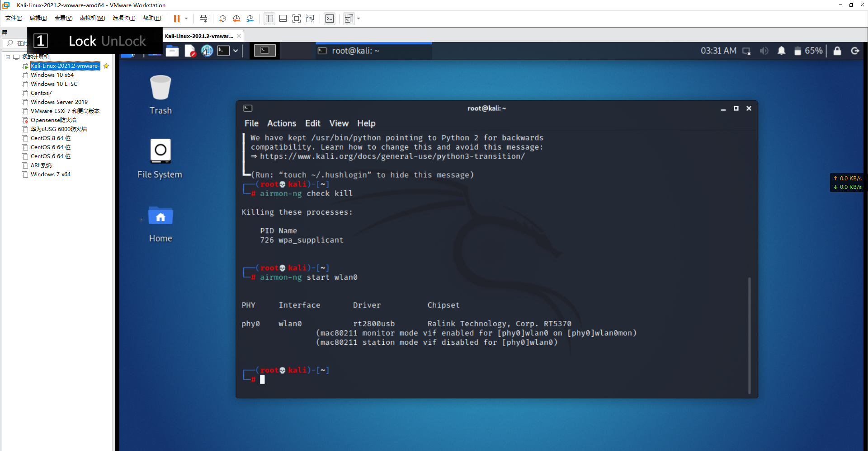
Task: Open the stretch display options dropdown arrow
Action: pyautogui.click(x=359, y=19)
